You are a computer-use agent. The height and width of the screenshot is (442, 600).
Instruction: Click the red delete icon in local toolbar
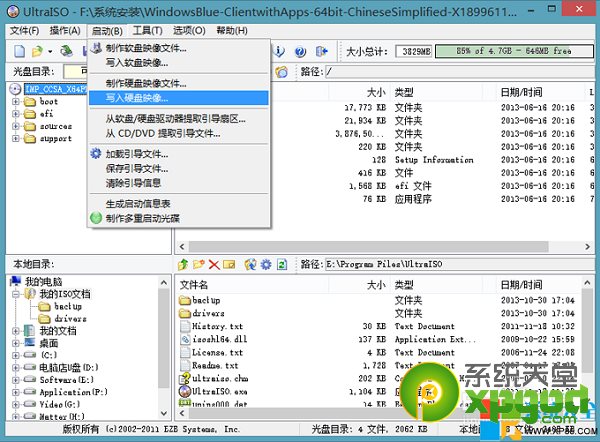pos(215,264)
